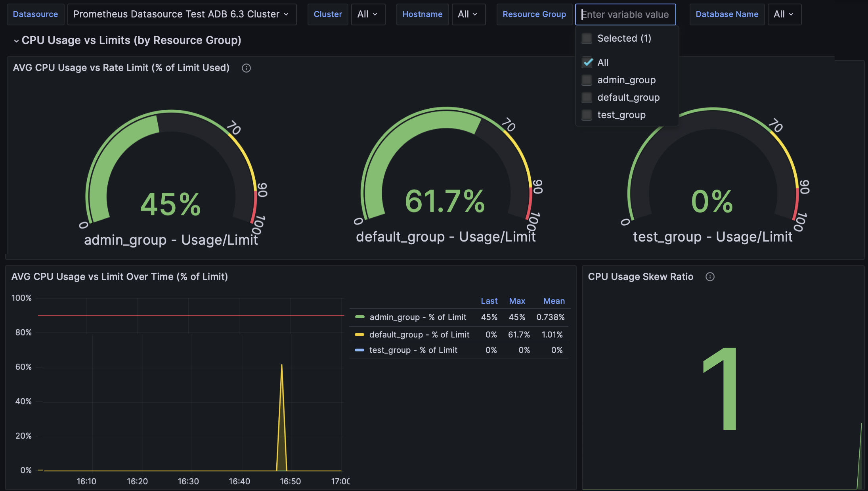Sort the legend by the Max column
Image resolution: width=868 pixels, height=491 pixels.
517,301
